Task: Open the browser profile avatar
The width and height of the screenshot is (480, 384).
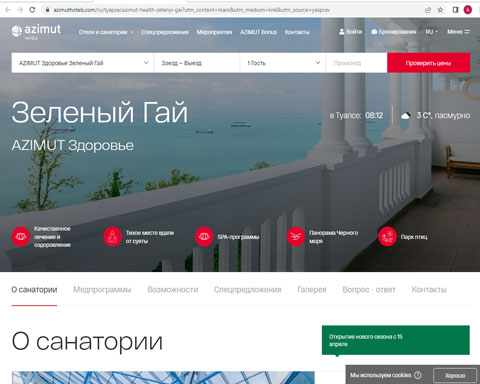Action: click(468, 10)
